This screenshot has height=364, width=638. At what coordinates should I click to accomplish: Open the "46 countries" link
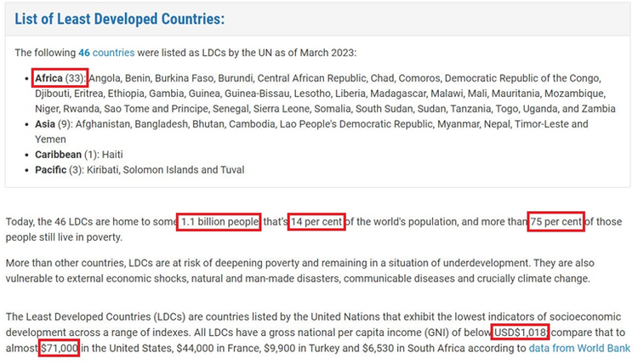106,53
